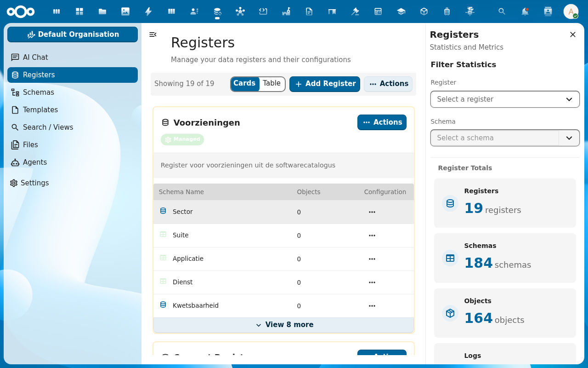Select Registers in the sidebar

(x=73, y=75)
